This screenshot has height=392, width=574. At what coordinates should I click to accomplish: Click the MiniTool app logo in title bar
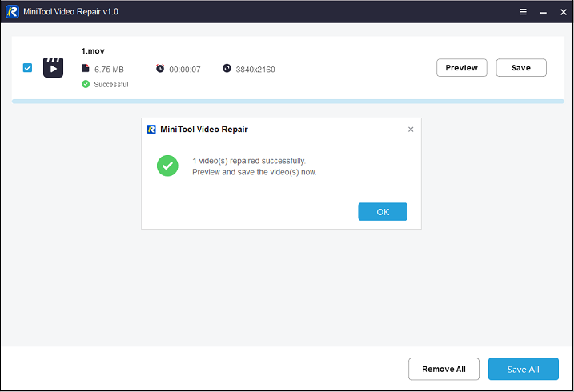click(x=12, y=11)
